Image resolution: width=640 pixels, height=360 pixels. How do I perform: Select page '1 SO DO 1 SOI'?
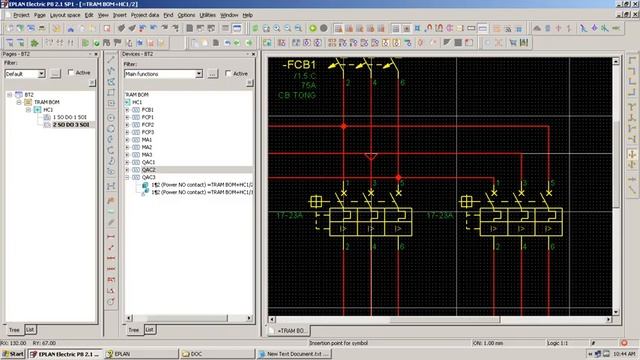coord(69,117)
